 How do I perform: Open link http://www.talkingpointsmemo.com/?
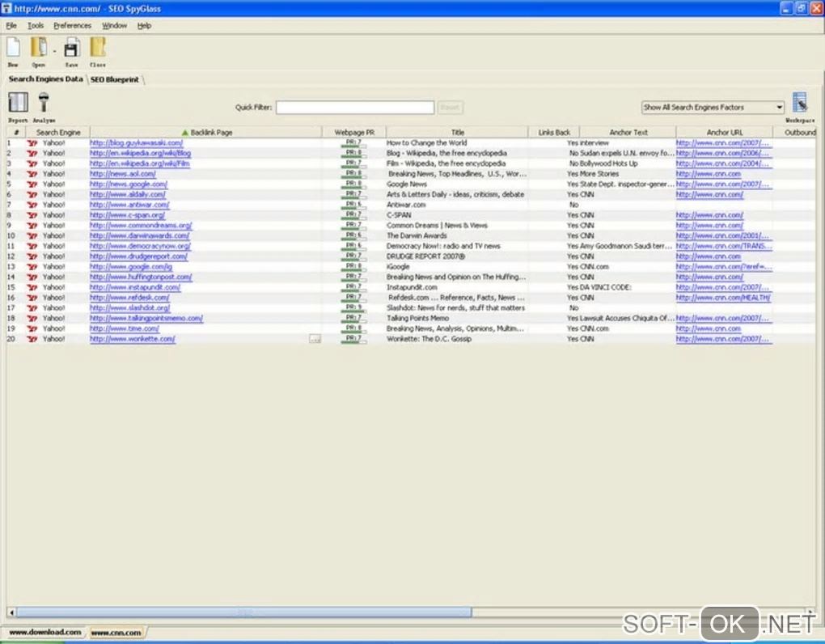coord(146,318)
